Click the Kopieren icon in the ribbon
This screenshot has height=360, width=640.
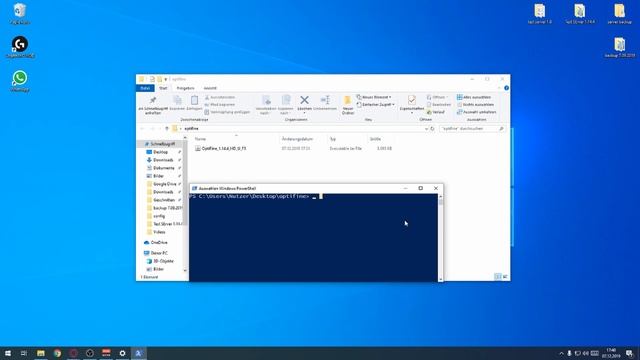pyautogui.click(x=177, y=100)
